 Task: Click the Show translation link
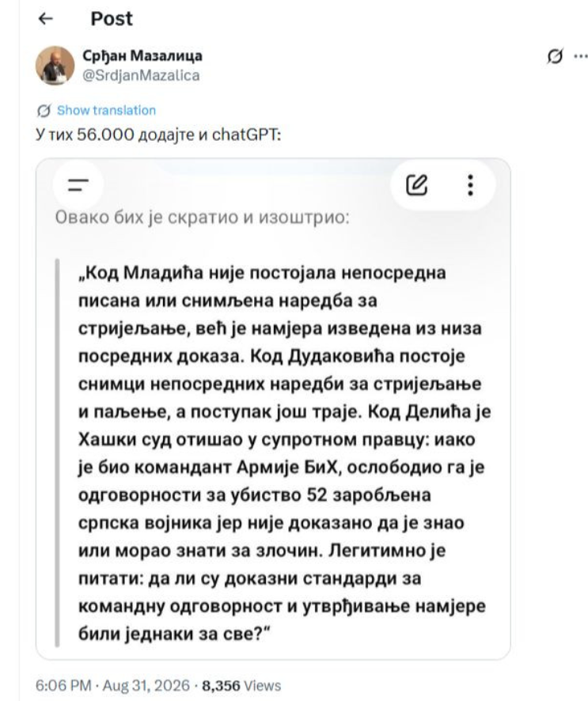[x=106, y=111]
